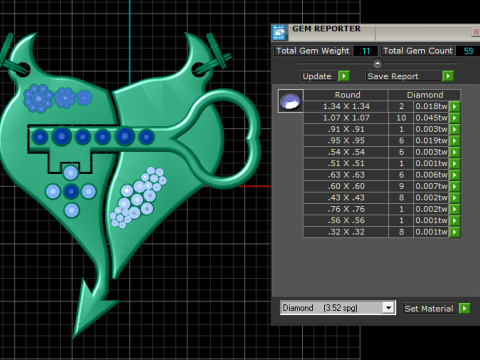The width and height of the screenshot is (480, 360).
Task: Select the .51 X .51 size cell
Action: point(346,163)
